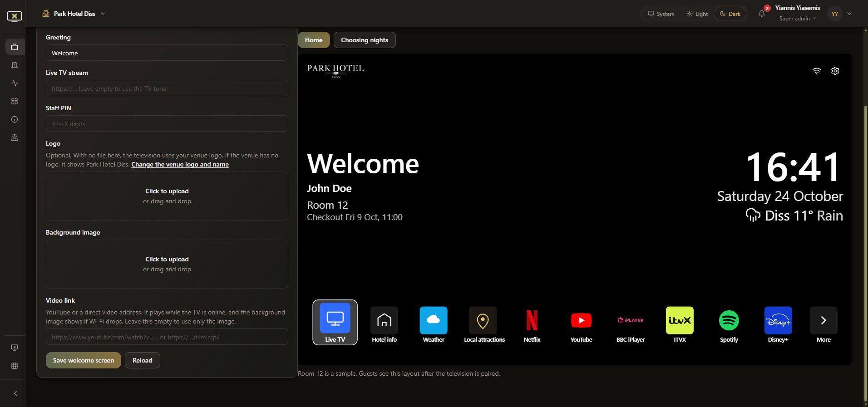
Task: Focus the Live TV stream URL field
Action: (x=167, y=88)
